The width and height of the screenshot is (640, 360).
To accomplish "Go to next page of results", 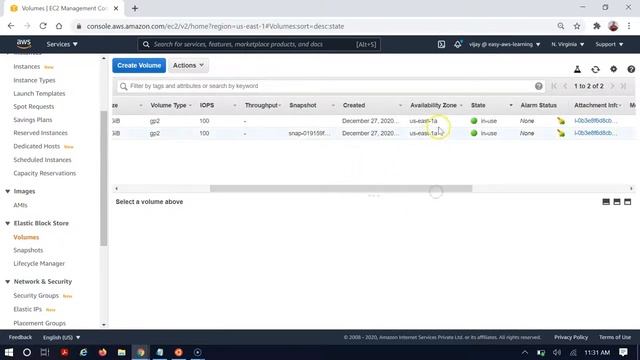I will point(612,86).
